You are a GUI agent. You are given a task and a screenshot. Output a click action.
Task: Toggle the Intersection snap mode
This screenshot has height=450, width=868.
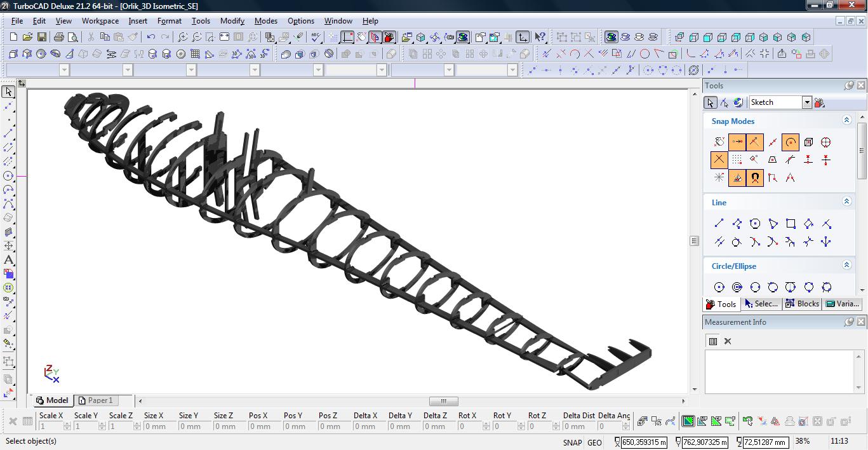click(x=719, y=160)
